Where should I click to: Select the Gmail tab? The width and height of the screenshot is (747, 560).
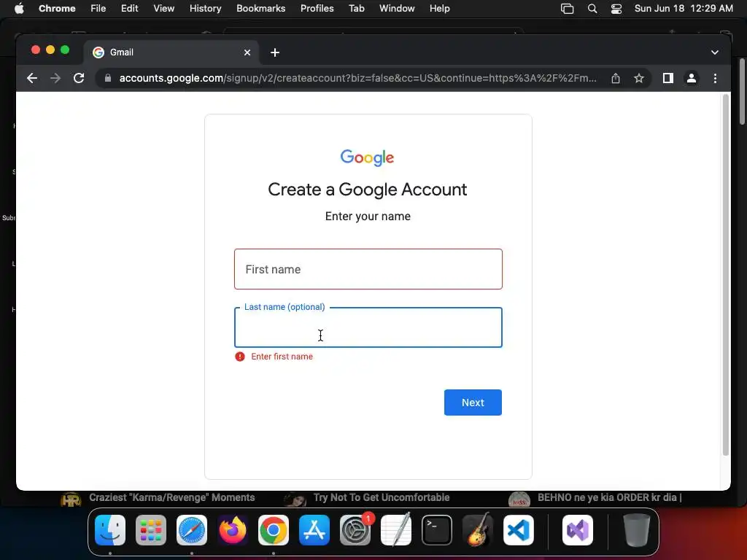171,52
